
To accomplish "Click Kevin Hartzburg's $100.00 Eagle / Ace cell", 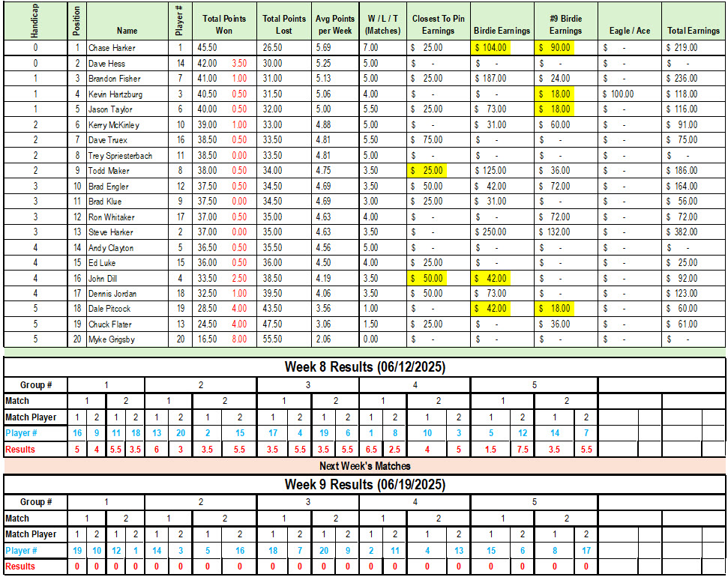I will [x=630, y=94].
